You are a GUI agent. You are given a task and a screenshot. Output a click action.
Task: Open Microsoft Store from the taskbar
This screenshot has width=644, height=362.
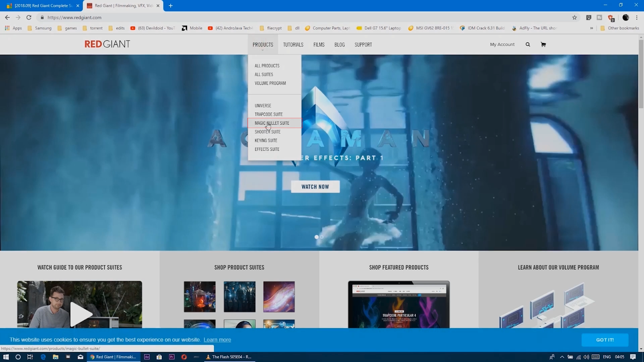pyautogui.click(x=159, y=357)
